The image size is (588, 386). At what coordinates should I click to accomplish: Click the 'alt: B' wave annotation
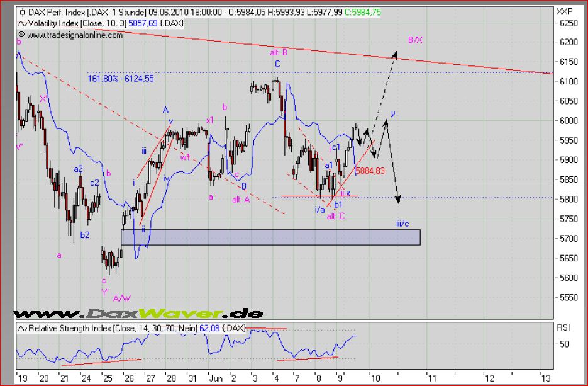pos(279,52)
